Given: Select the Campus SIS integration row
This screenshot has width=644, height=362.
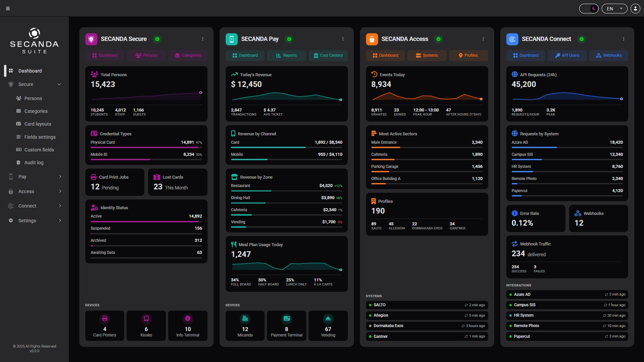Looking at the screenshot, I should 567,305.
